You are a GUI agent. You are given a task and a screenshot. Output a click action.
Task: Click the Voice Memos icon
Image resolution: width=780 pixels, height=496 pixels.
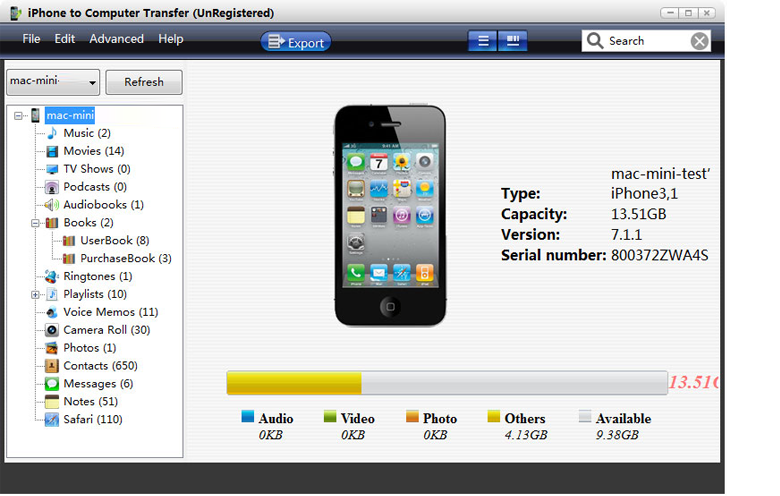click(x=52, y=312)
